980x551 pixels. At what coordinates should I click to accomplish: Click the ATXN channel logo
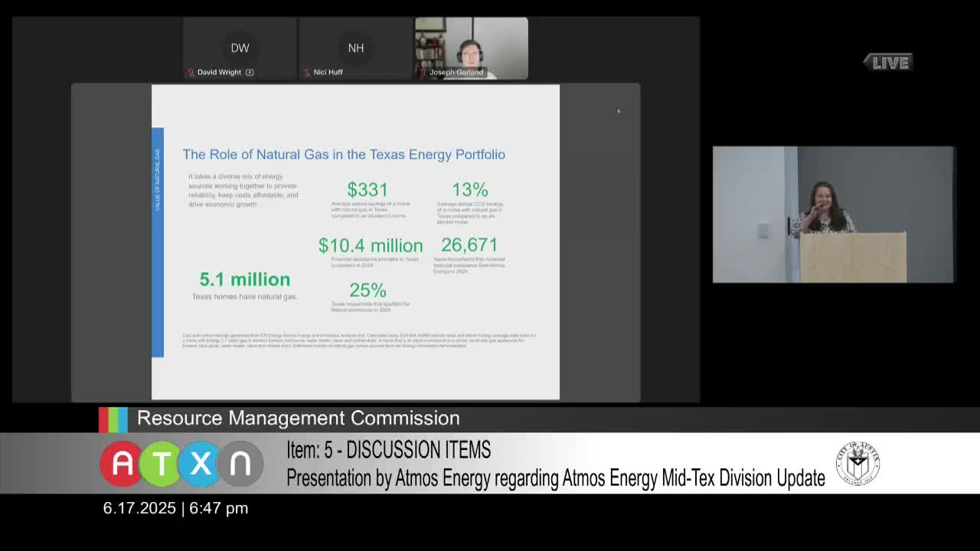click(x=181, y=464)
